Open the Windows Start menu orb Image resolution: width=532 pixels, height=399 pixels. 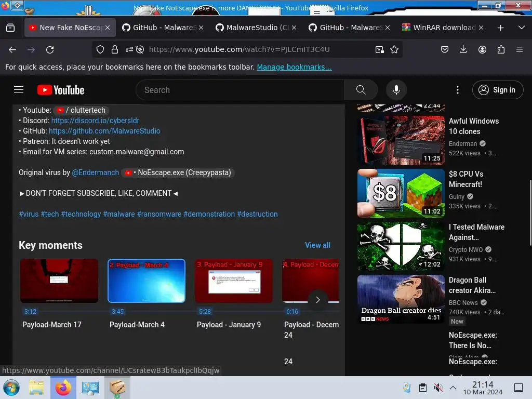coord(11,388)
